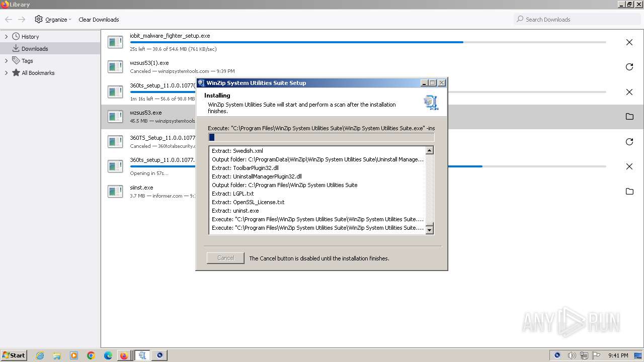
Task: Click the installer box graphic icon
Action: point(431,102)
